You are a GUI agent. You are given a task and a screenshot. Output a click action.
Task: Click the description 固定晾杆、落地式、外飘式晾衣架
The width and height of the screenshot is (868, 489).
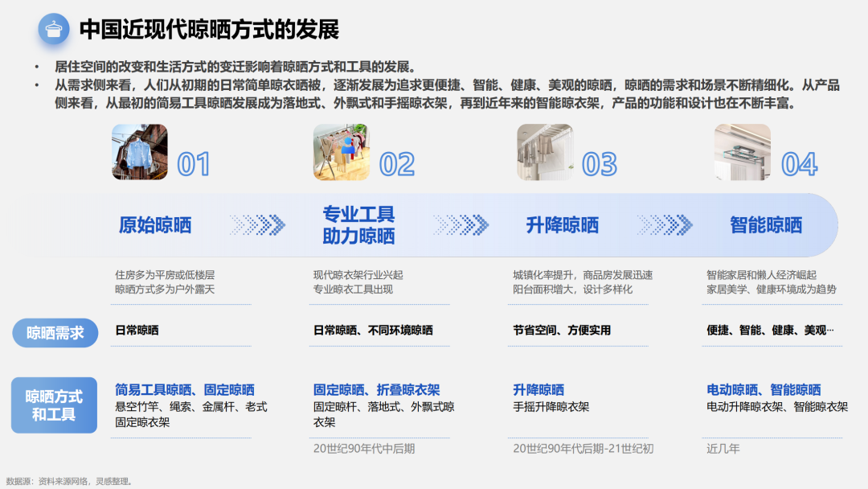383,414
